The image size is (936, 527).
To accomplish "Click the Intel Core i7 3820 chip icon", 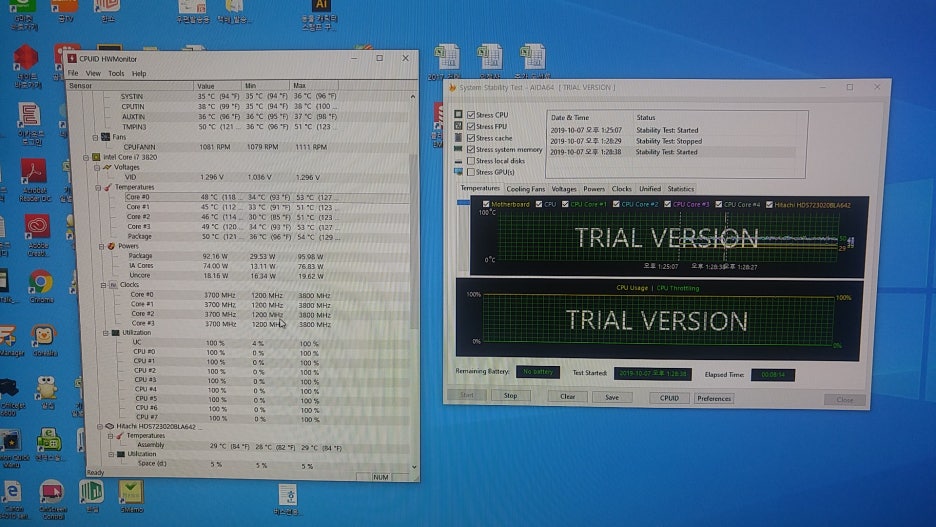I will tap(96, 157).
